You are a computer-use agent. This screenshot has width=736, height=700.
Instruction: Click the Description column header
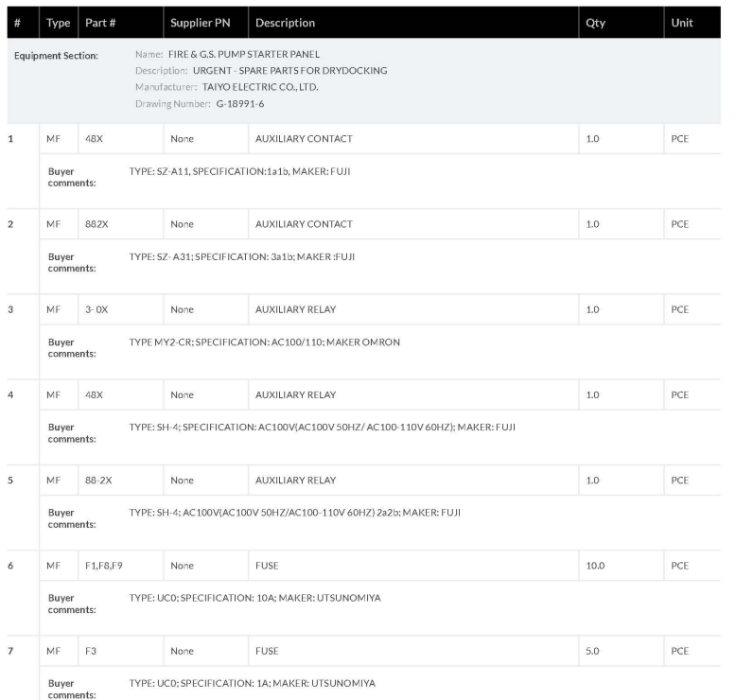coord(285,23)
